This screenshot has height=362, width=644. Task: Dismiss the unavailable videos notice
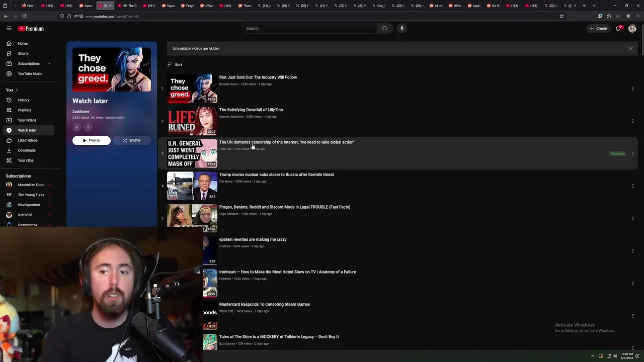click(x=631, y=49)
